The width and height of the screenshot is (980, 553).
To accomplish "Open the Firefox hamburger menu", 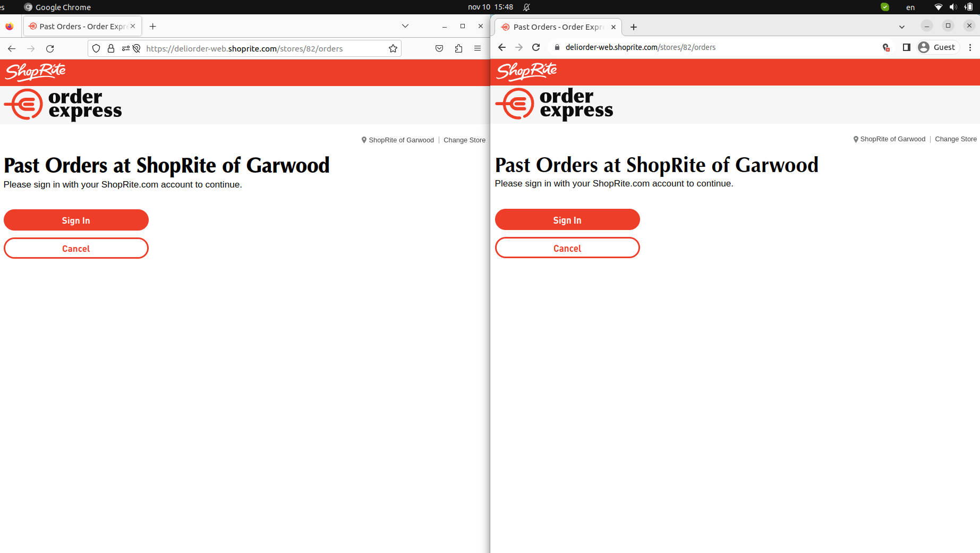I will click(x=476, y=48).
